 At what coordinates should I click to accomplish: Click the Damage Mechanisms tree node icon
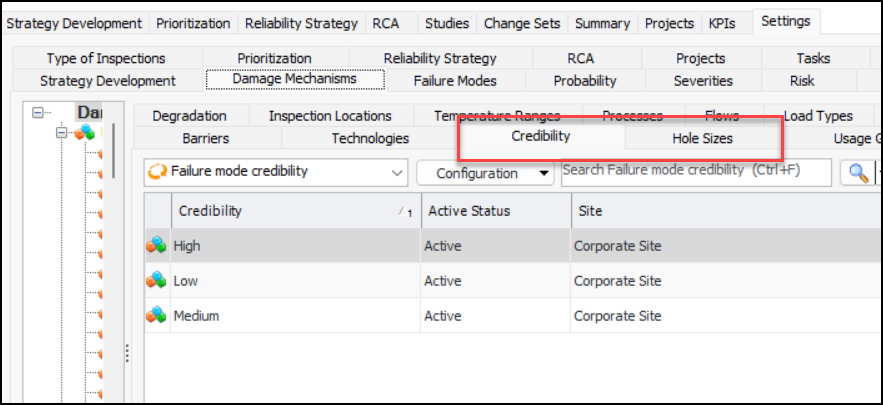pos(85,133)
